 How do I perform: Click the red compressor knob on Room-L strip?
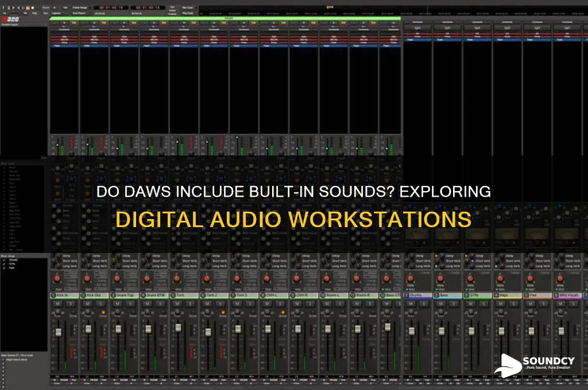click(327, 278)
